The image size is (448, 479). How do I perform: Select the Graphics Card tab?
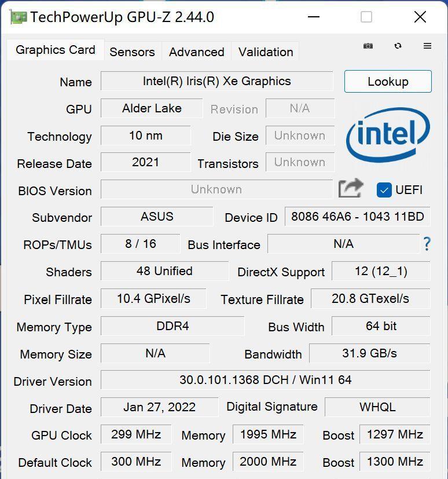56,50
